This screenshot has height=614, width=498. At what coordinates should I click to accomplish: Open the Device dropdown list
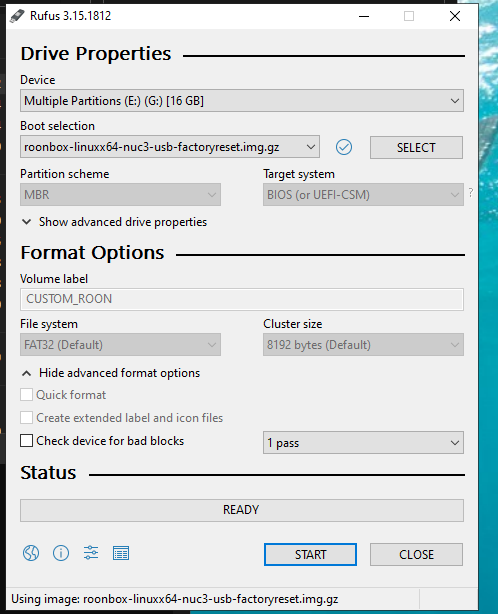[x=242, y=101]
